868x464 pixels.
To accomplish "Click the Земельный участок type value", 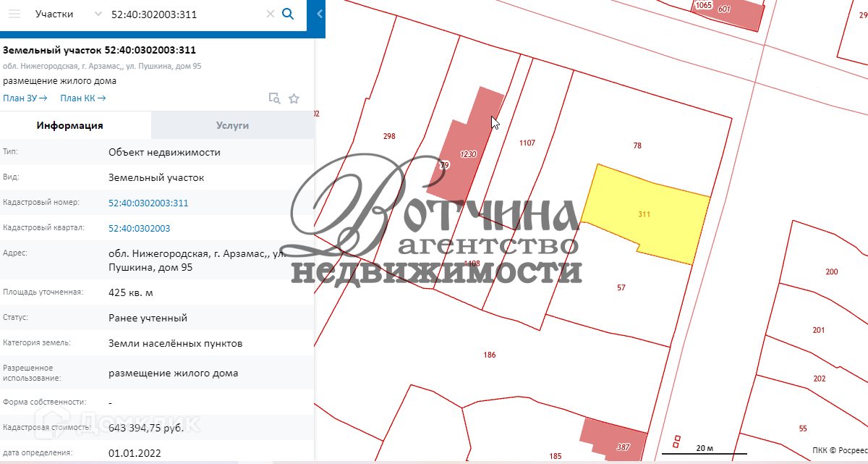I will (156, 177).
